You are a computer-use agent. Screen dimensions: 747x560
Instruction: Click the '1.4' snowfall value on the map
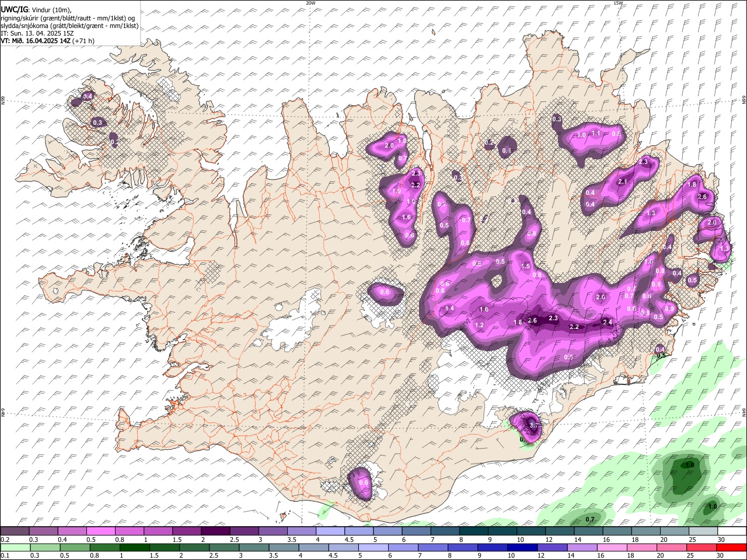pos(449,309)
